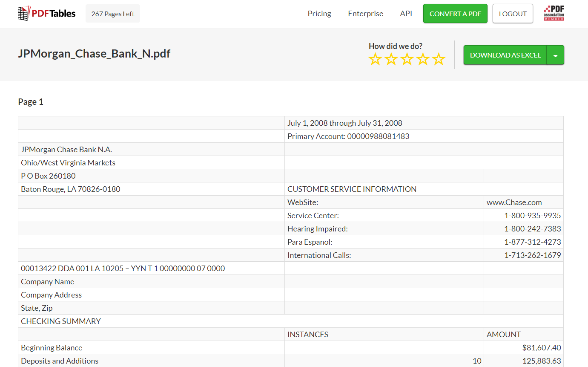This screenshot has width=588, height=367.
Task: Open the Pricing page
Action: click(319, 14)
